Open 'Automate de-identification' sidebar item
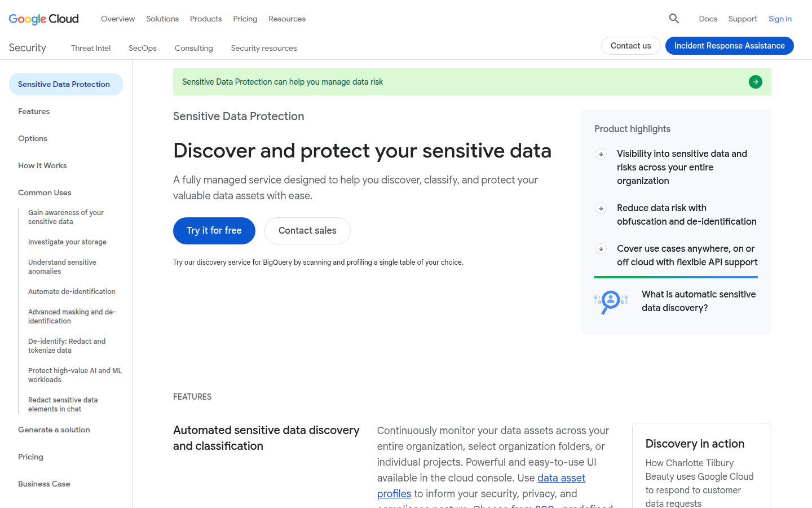Viewport: 812px width, 508px height. pyautogui.click(x=72, y=292)
